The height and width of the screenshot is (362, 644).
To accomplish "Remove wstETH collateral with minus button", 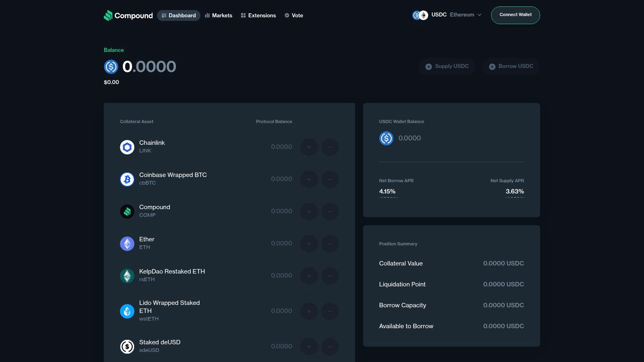I will pyautogui.click(x=330, y=311).
